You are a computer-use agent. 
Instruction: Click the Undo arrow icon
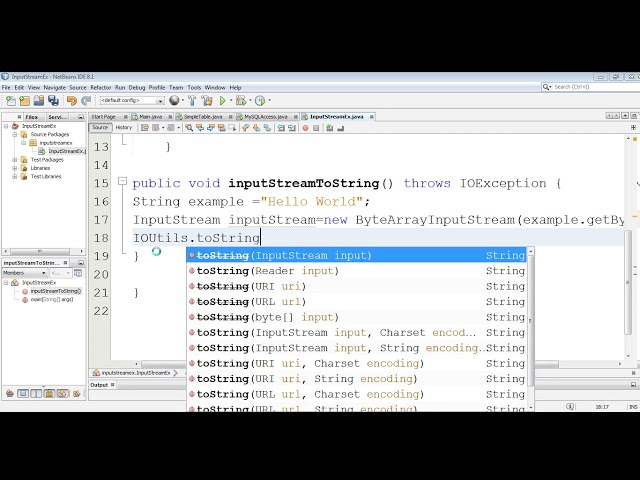click(72, 100)
